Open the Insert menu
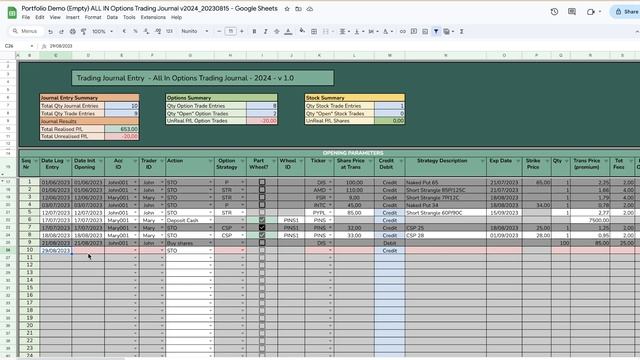Viewport: 640px width, 360px height. (x=73, y=18)
